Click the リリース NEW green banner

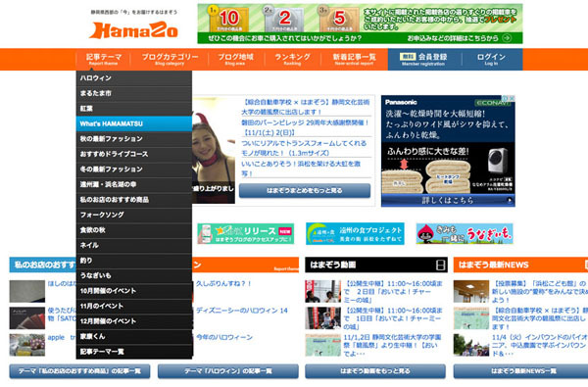point(246,233)
